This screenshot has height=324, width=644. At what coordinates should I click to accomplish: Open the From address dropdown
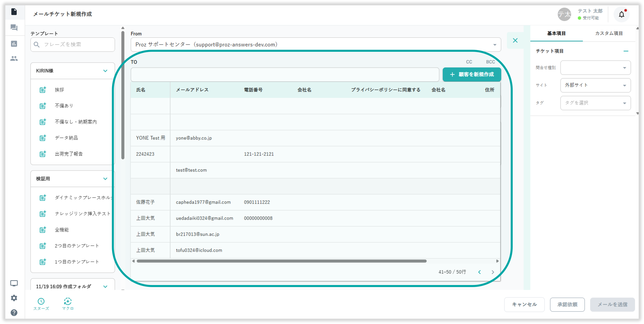click(x=494, y=45)
